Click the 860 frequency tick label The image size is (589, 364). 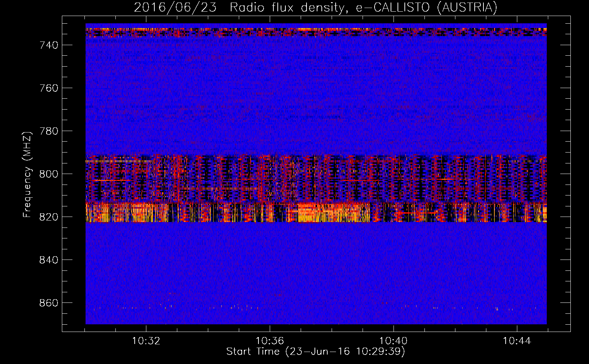point(49,303)
